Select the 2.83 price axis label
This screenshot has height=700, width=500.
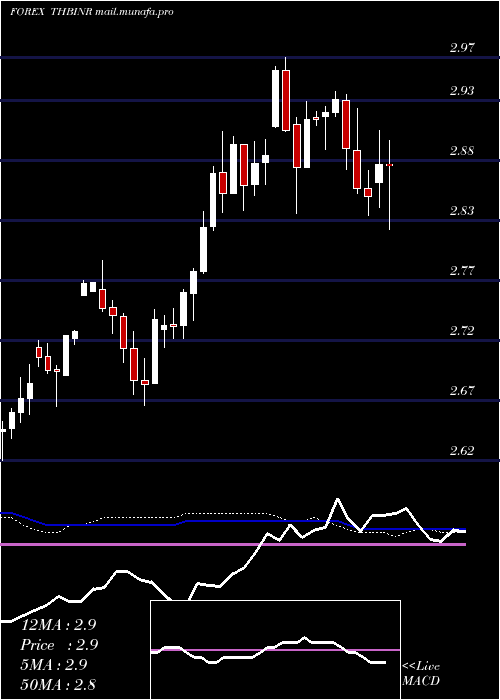click(462, 210)
